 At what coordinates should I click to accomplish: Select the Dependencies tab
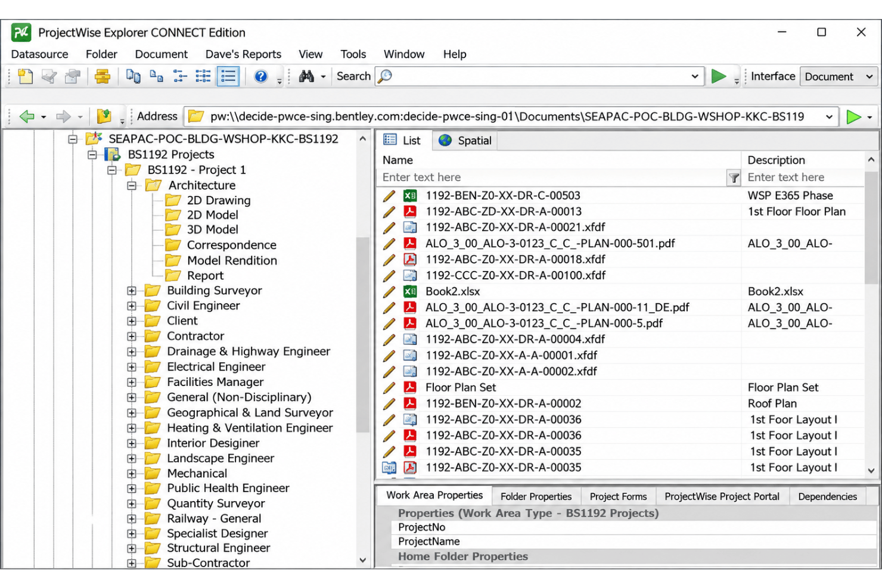coord(827,497)
